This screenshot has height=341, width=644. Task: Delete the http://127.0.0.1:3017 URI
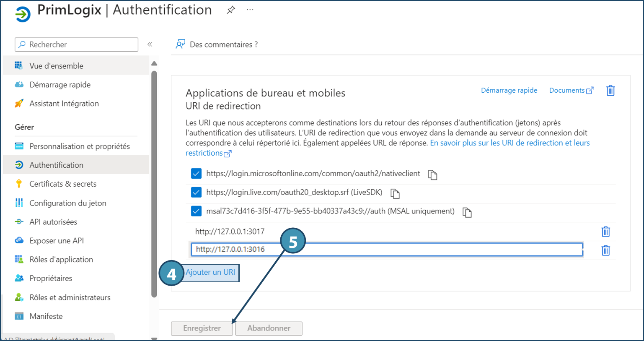[x=605, y=232]
